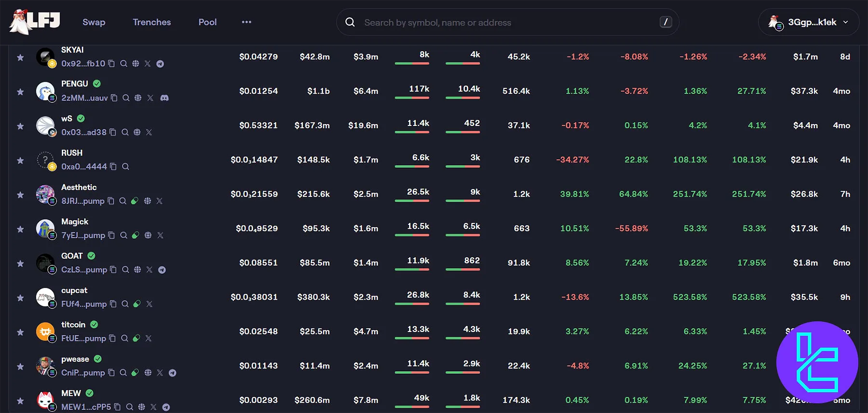Viewport: 868px width, 413px height.
Task: Click the cupcat 523.58% change value
Action: (x=690, y=297)
